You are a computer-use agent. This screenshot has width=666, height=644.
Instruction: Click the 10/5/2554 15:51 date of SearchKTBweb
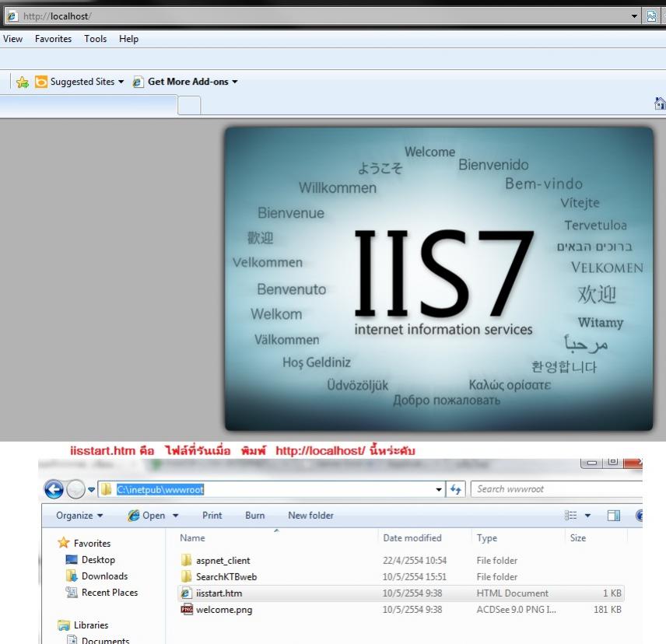pos(415,576)
